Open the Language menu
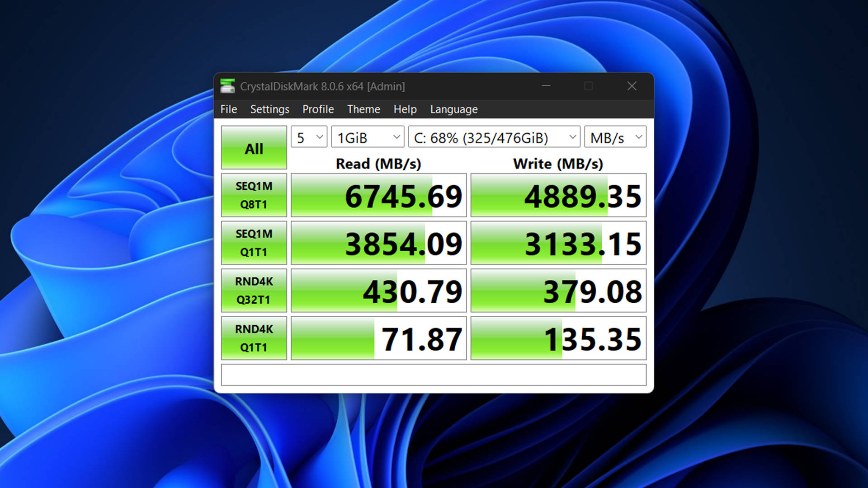868x488 pixels. [x=454, y=109]
